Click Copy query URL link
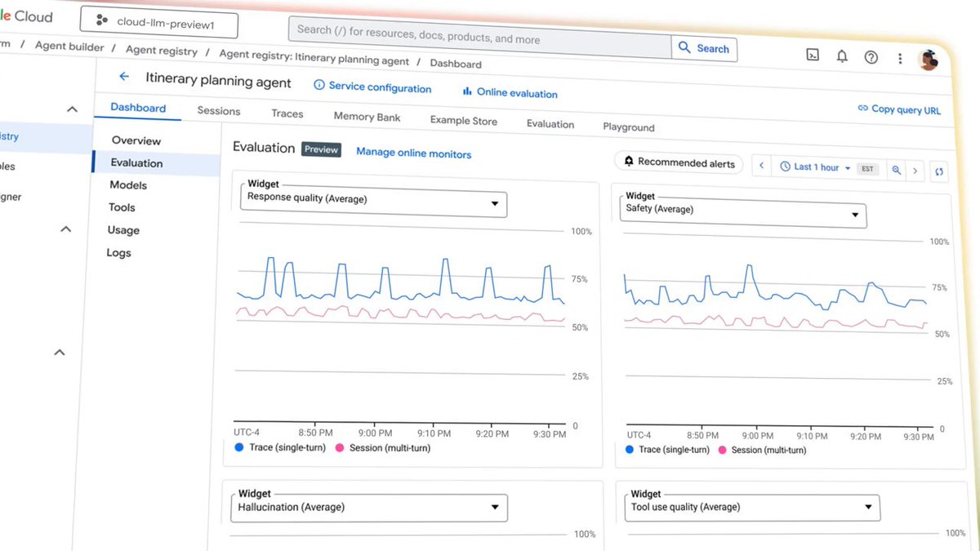This screenshot has height=551, width=980. pos(899,109)
